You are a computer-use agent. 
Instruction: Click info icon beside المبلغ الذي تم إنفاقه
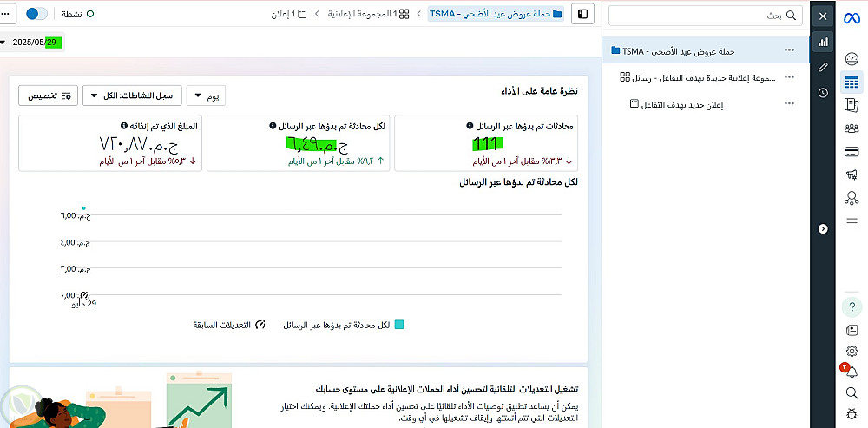pos(124,126)
